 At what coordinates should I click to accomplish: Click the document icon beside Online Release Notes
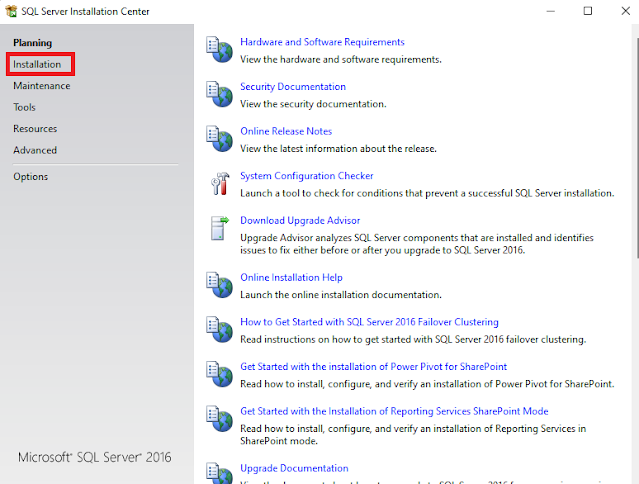(x=219, y=139)
